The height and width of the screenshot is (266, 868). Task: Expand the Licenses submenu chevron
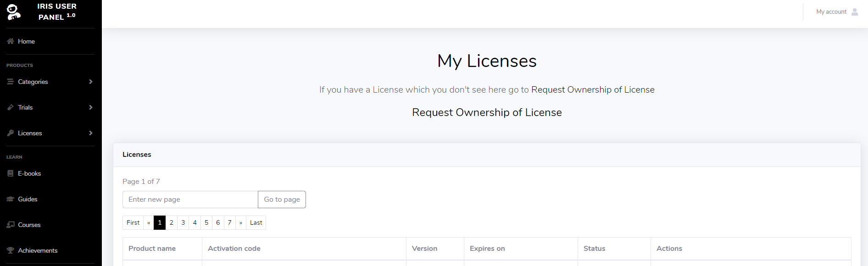91,133
